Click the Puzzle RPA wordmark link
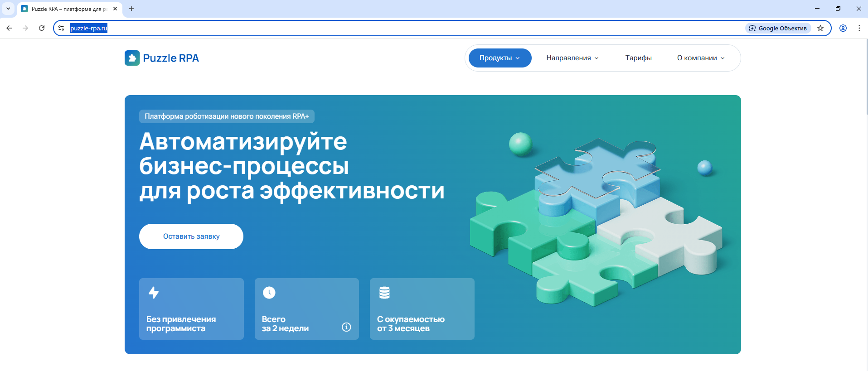Viewport: 868px width, 371px height. click(x=171, y=58)
